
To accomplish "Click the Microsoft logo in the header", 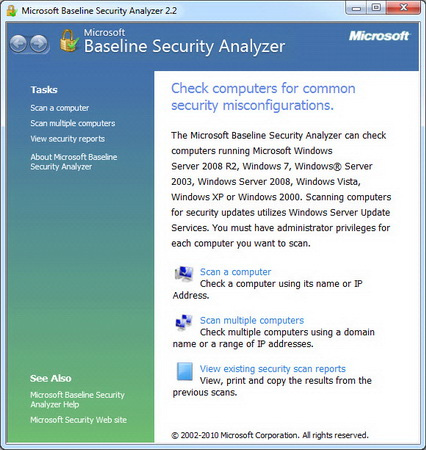I will tap(379, 36).
